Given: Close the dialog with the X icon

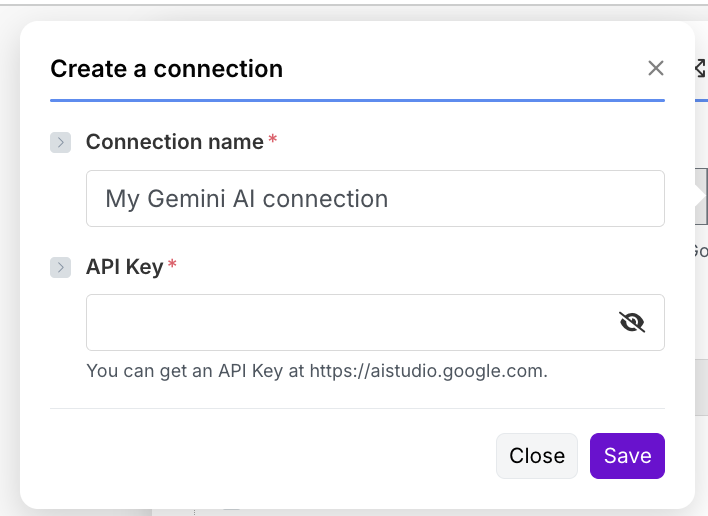Looking at the screenshot, I should click(656, 68).
